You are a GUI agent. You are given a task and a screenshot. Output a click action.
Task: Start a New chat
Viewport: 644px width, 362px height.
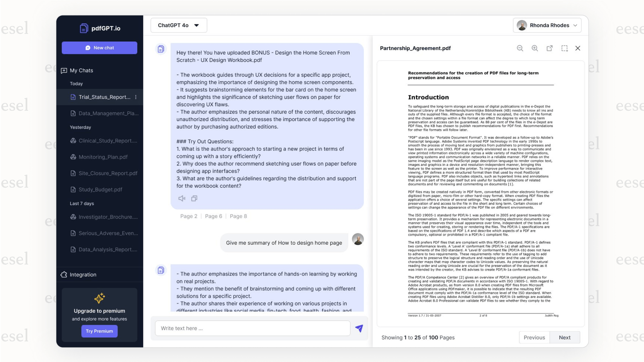coord(99,48)
